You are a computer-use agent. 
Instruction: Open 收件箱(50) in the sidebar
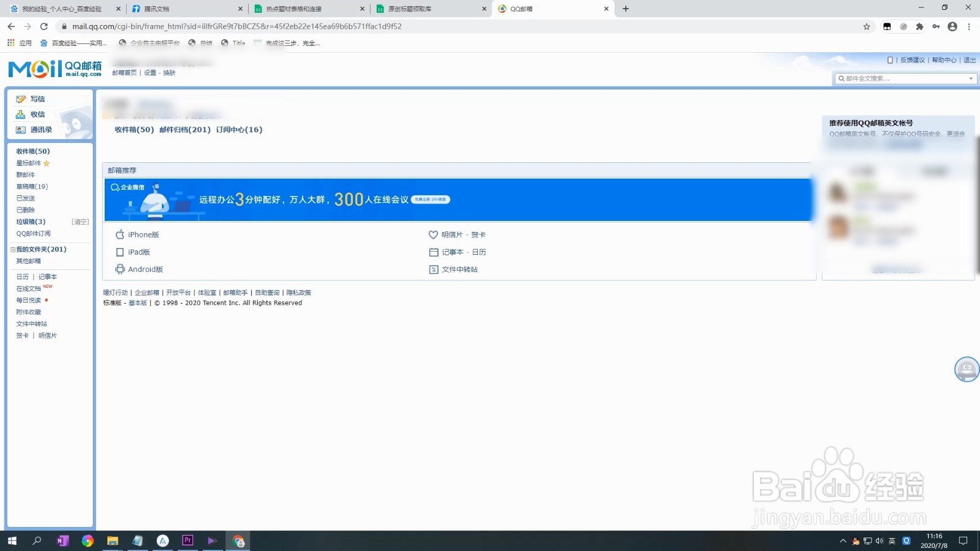pos(33,151)
